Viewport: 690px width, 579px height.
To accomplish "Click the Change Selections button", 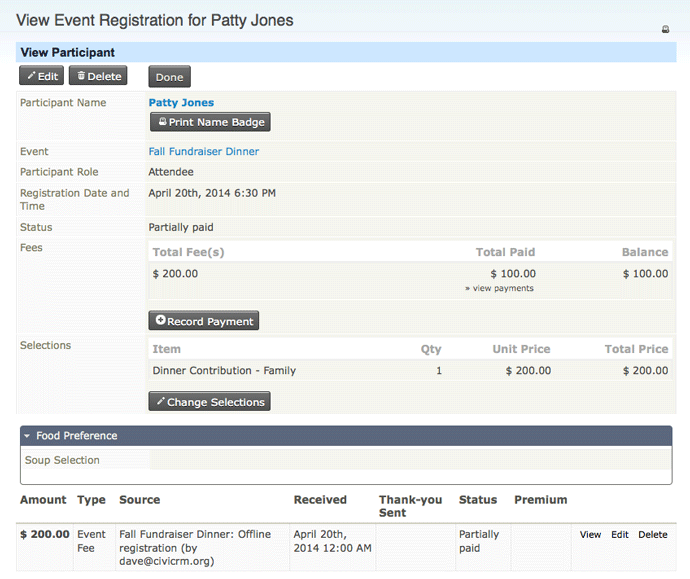I will pos(209,402).
